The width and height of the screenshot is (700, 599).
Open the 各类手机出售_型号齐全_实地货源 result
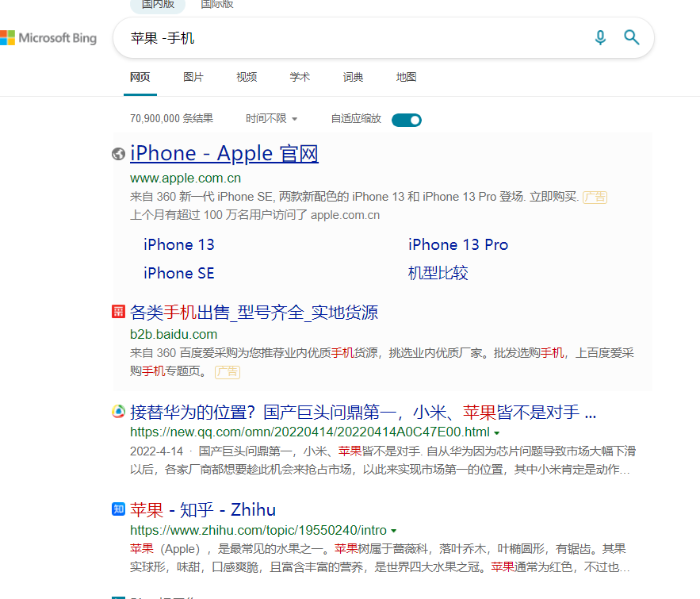tap(254, 313)
